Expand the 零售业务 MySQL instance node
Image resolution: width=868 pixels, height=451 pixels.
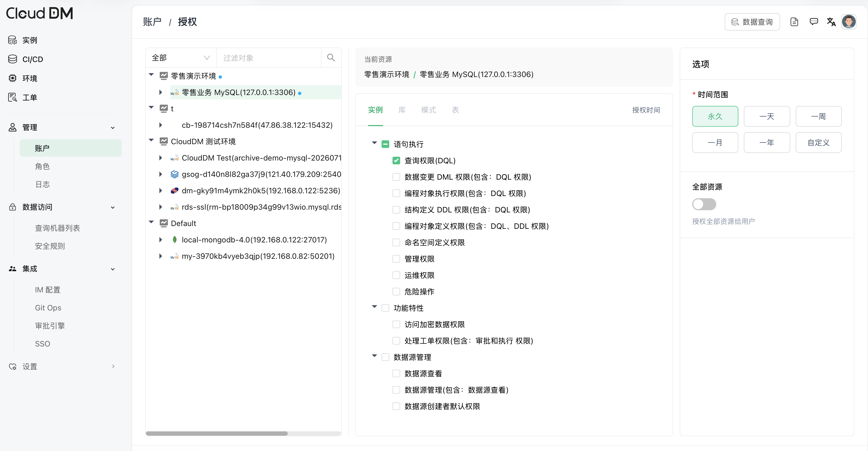(161, 92)
